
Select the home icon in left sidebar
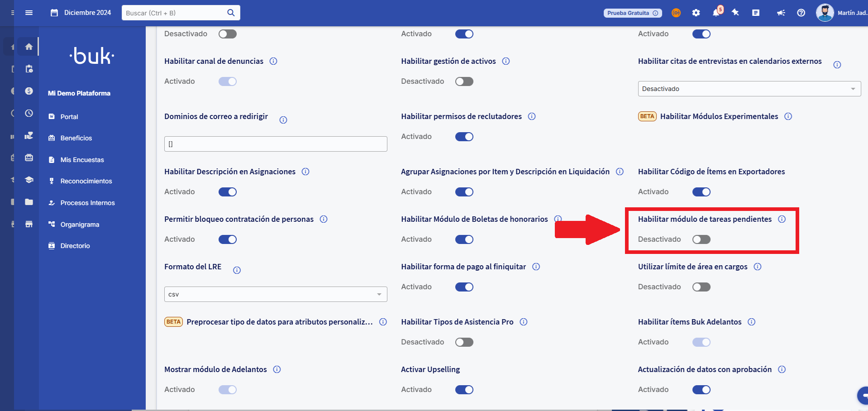tap(29, 46)
